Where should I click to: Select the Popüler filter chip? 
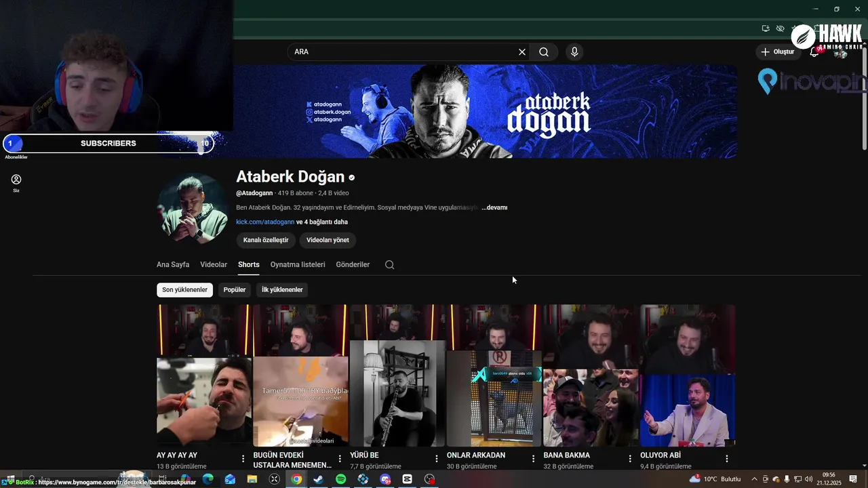(x=235, y=290)
